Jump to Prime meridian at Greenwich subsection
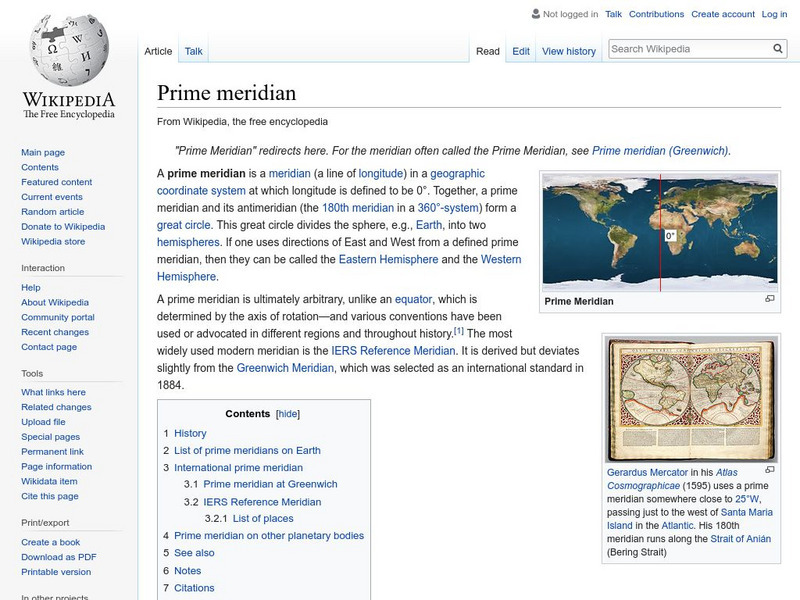 (270, 484)
